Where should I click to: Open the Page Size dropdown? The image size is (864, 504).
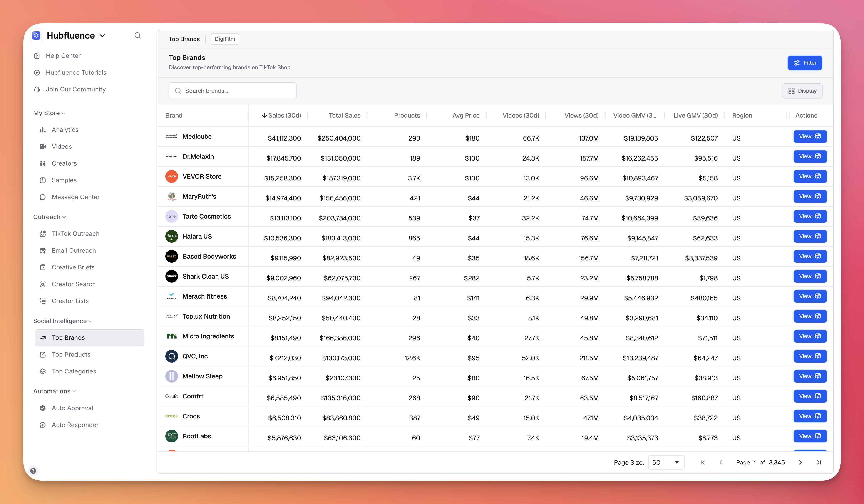pyautogui.click(x=666, y=462)
